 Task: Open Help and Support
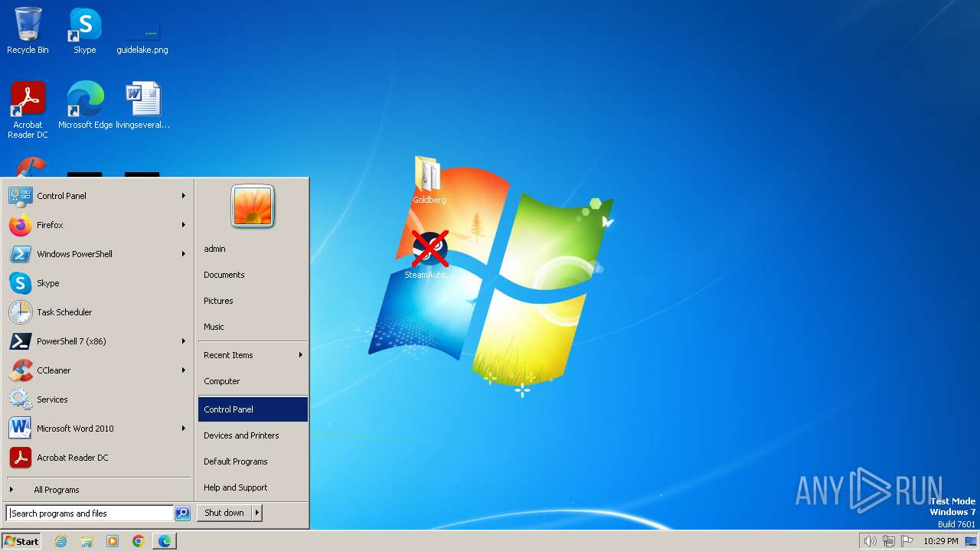pos(253,487)
